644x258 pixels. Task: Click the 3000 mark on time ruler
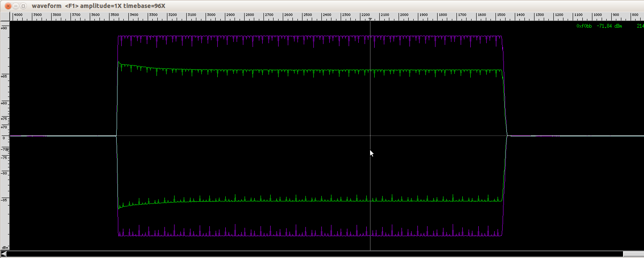click(x=211, y=15)
